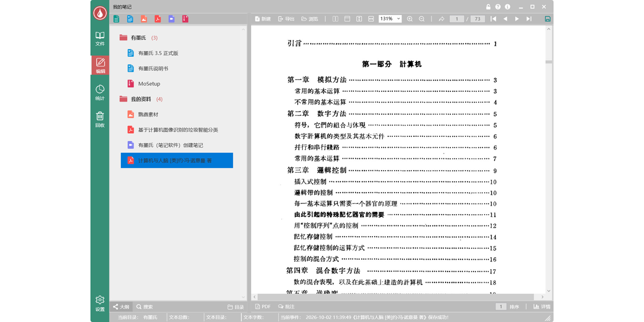Click the orange image note type icon
Image resolution: width=644 pixels, height=322 pixels.
(x=144, y=19)
